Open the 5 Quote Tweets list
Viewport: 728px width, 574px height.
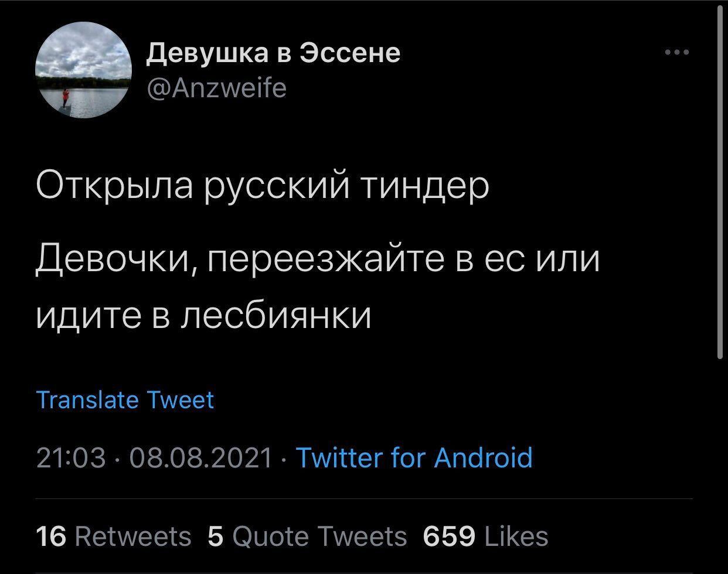[x=307, y=536]
